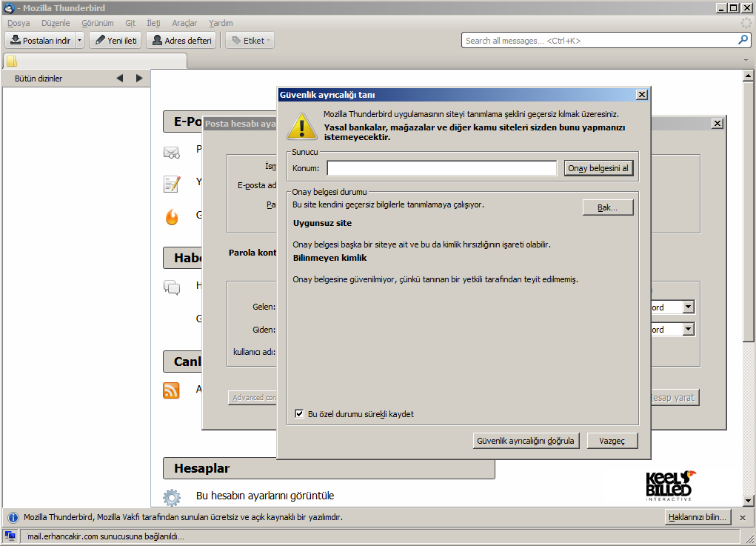Open the Giden row dropdown arrow
This screenshot has height=546, width=756.
point(688,329)
